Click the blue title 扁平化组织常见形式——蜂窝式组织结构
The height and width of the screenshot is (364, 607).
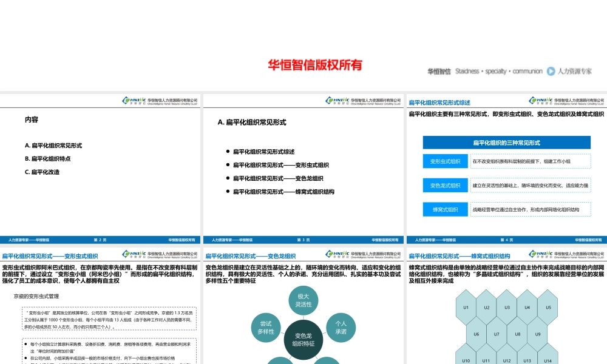459,256
